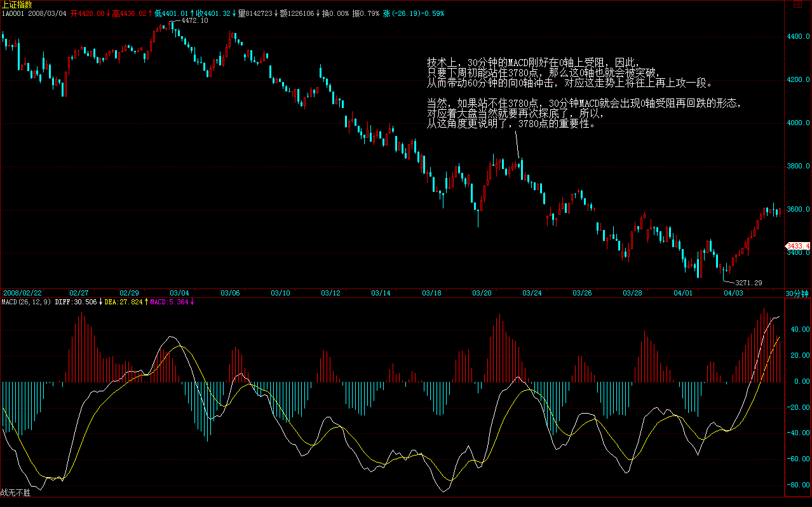Select the 30分钟 period label

[797, 293]
